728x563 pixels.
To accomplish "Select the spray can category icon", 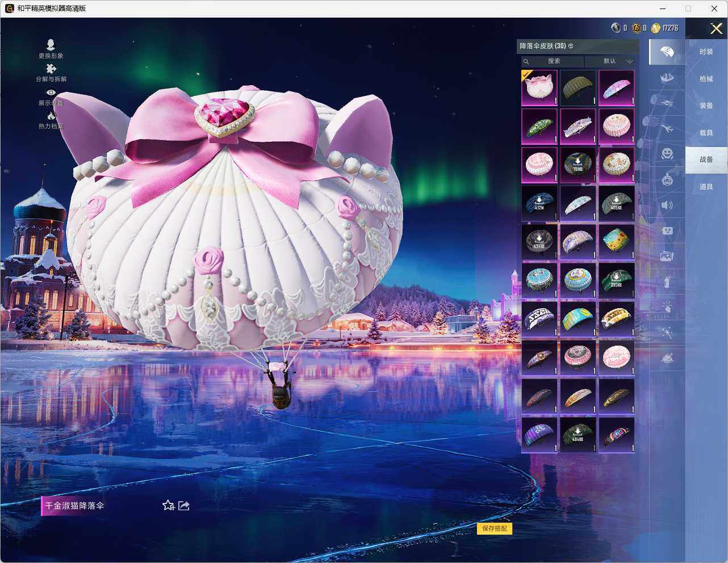I will point(667,281).
